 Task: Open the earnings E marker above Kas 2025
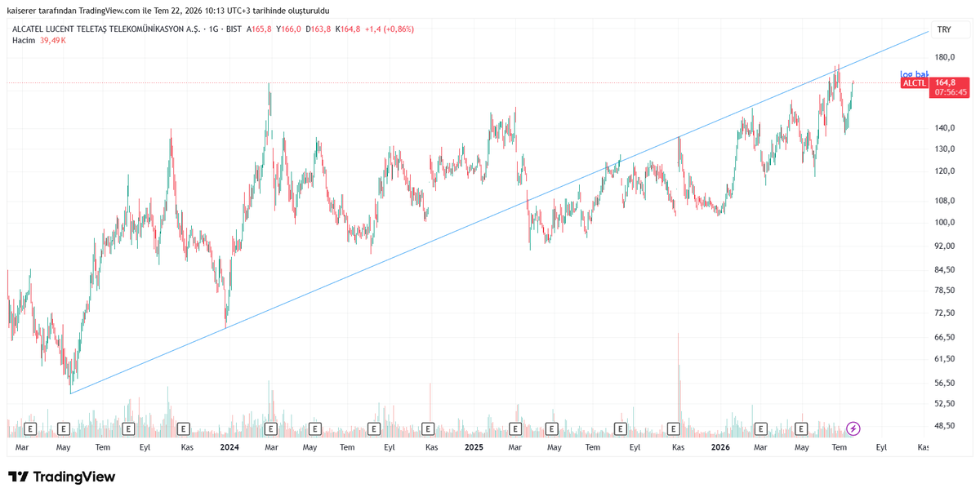[674, 428]
